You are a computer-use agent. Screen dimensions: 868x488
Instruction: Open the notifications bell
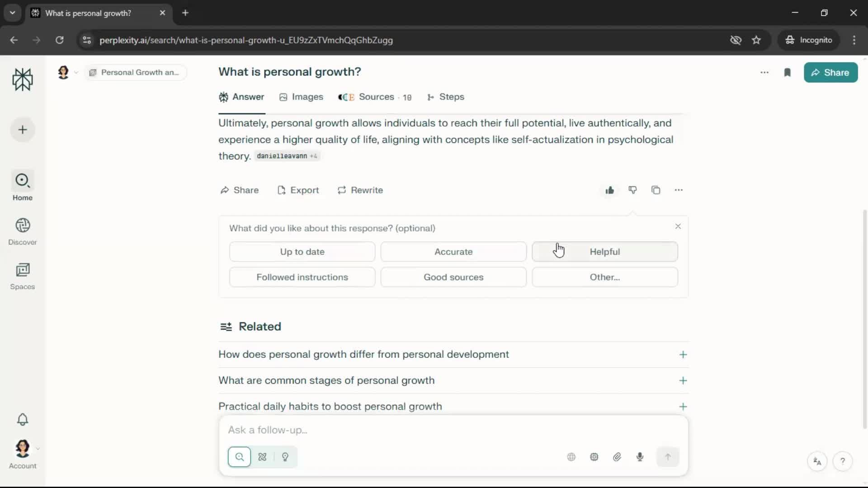[x=23, y=419]
